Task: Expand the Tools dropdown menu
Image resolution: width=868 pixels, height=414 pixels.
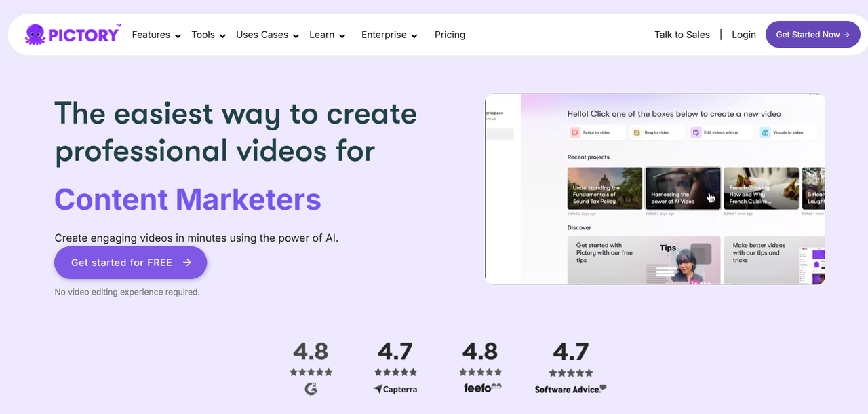Action: pos(209,35)
